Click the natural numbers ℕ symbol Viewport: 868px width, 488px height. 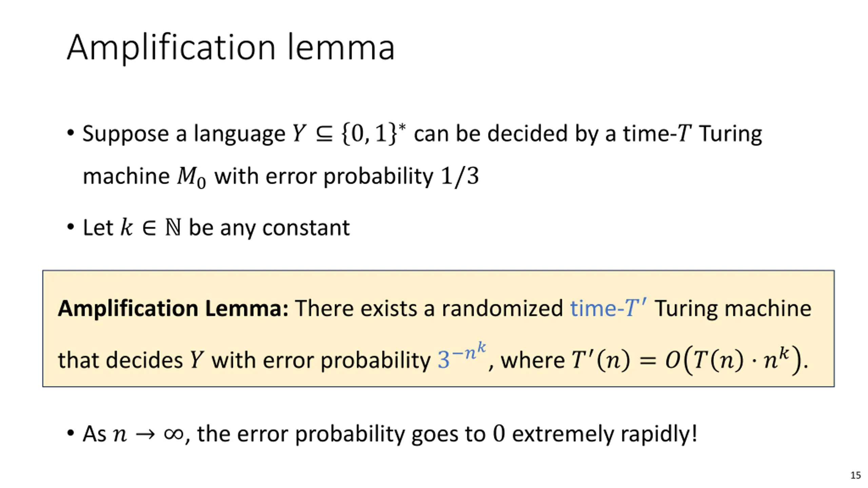tap(173, 227)
